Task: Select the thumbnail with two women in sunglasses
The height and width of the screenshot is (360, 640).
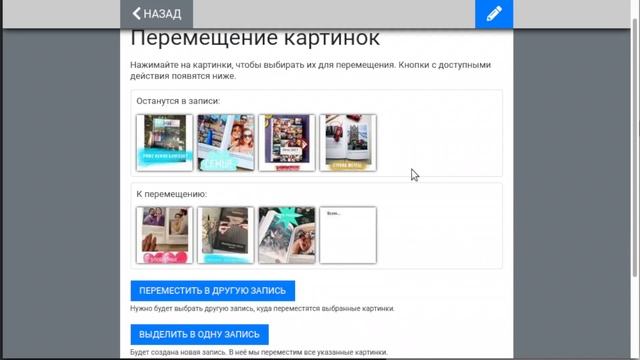Action: point(226,142)
